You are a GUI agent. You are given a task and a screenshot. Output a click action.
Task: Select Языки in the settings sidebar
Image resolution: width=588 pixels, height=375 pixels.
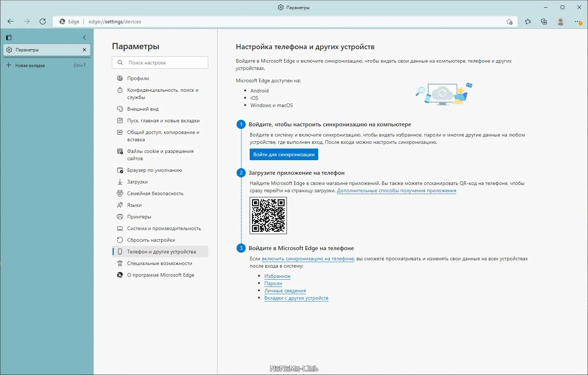click(x=160, y=205)
